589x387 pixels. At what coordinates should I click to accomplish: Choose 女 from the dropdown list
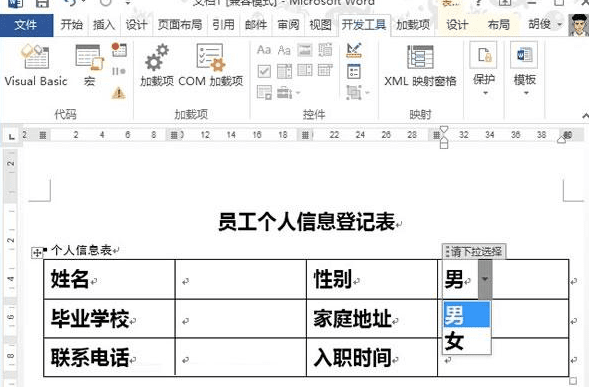[x=467, y=341]
